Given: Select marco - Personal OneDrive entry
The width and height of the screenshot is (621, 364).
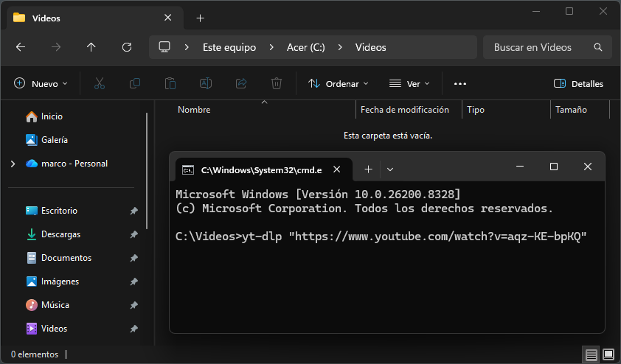Looking at the screenshot, I should click(74, 164).
